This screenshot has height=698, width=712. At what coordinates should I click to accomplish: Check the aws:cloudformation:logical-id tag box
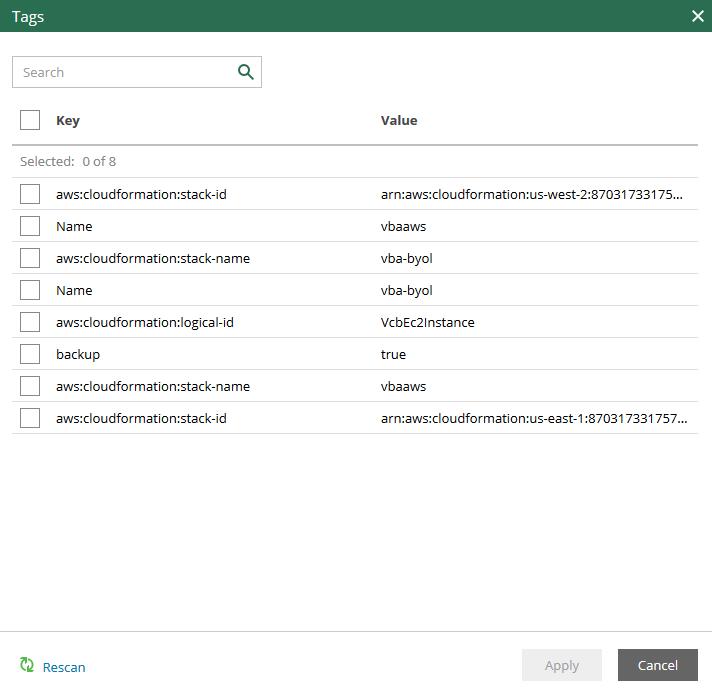(30, 322)
